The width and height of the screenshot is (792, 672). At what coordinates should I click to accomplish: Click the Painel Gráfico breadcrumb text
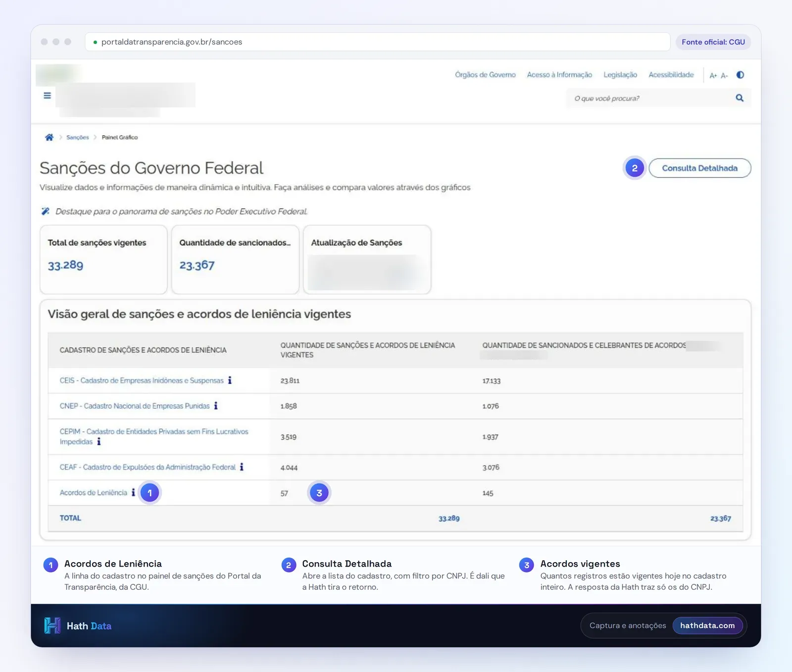click(x=120, y=138)
